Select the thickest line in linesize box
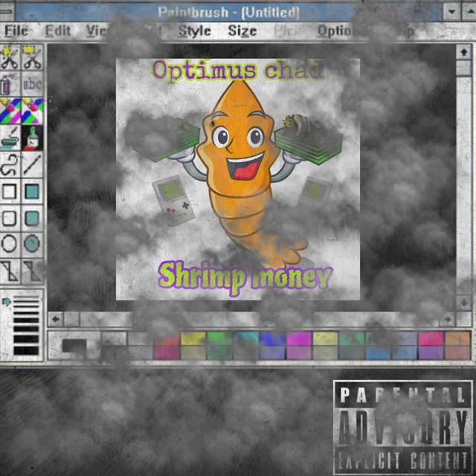Viewport: 476px width, 476px height. (x=26, y=350)
